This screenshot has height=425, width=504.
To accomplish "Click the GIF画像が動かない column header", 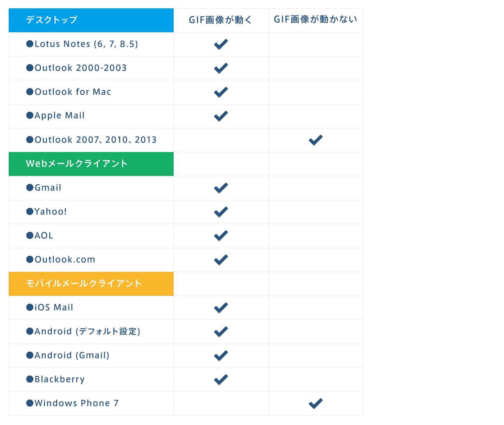I will coord(315,19).
